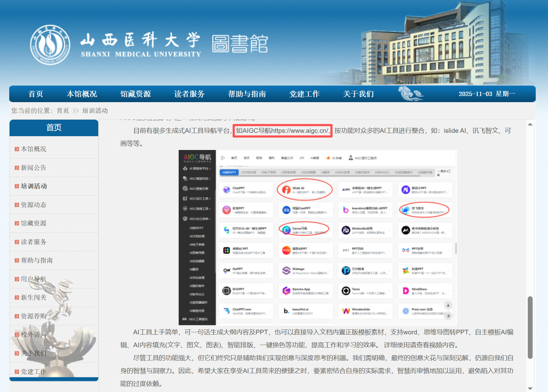This screenshot has width=548, height=392.
Task: Select 读者服务 in the top navigation bar
Action: coord(189,94)
